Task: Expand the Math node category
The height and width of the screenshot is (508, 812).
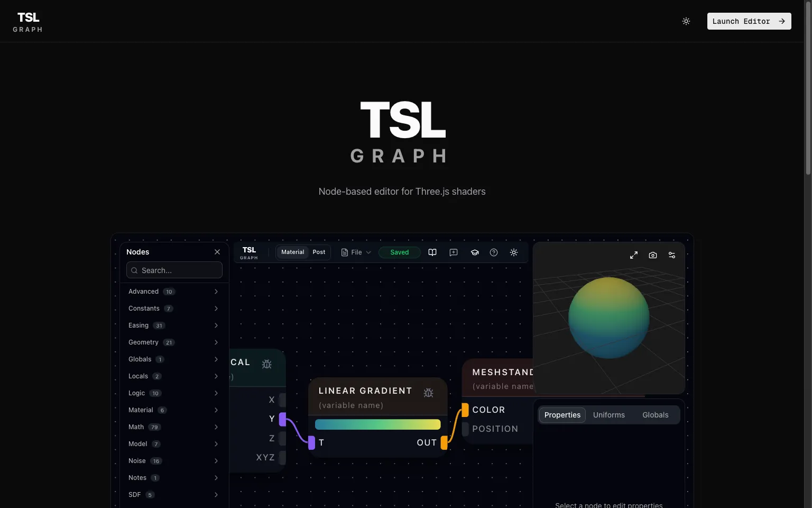Action: coord(173,427)
